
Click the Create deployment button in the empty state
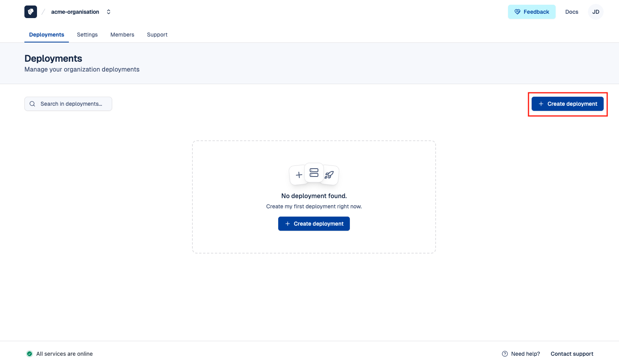(314, 224)
